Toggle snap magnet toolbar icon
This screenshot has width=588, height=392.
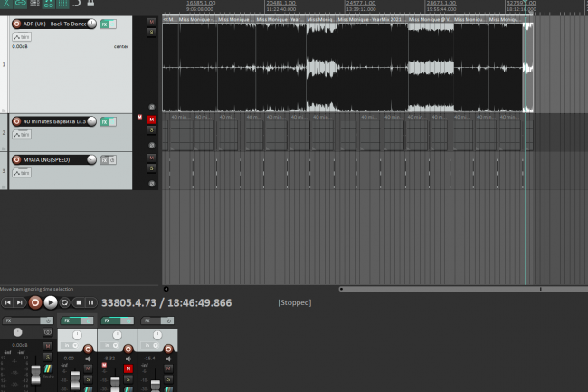(77, 3)
